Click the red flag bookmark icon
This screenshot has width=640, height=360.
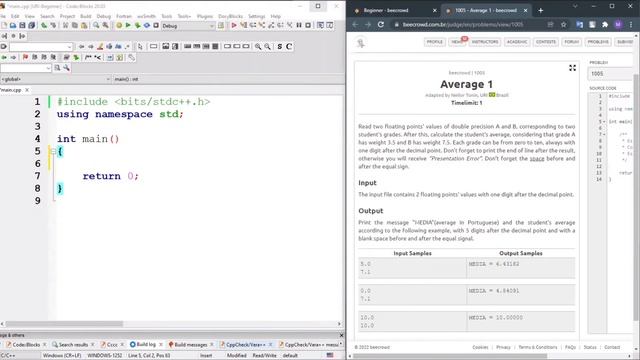25,58
